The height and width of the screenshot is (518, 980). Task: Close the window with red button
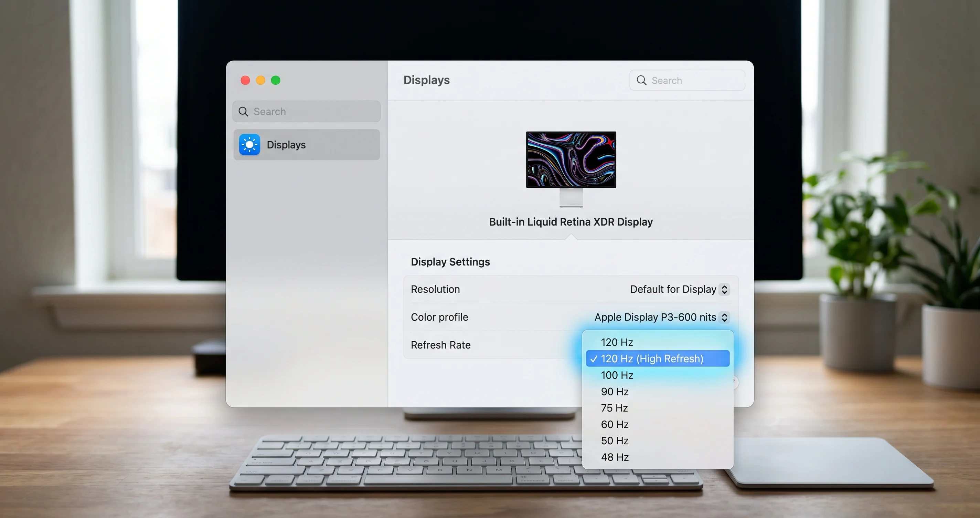(245, 80)
